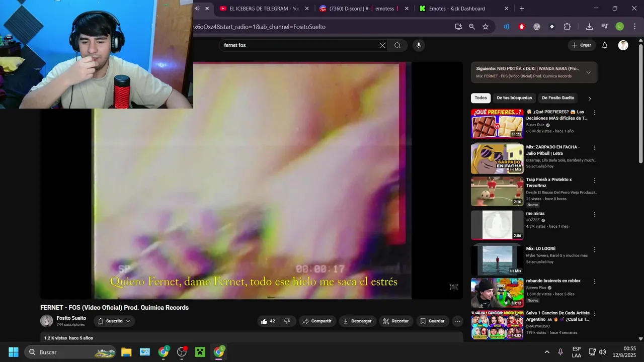
Task: Open the Chrome profile 'L' avatar
Action: click(x=620, y=27)
